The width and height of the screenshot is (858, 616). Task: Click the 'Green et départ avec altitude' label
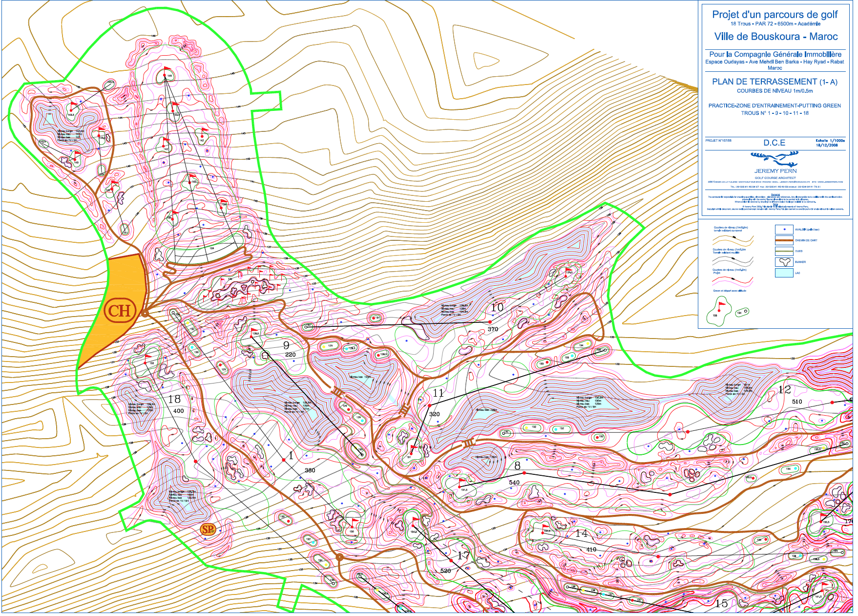(730, 291)
